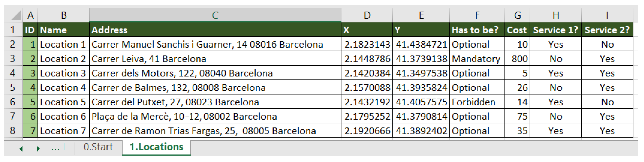Select row 5 header

pyautogui.click(x=13, y=87)
